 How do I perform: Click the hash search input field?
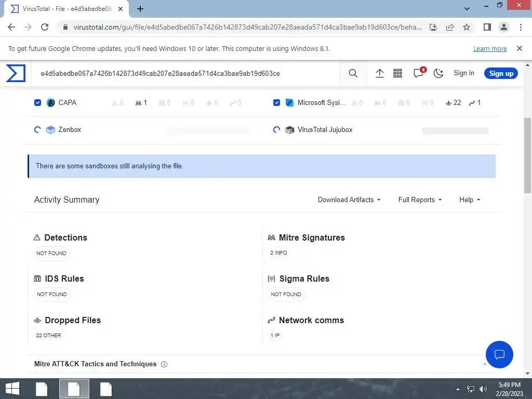coord(186,73)
